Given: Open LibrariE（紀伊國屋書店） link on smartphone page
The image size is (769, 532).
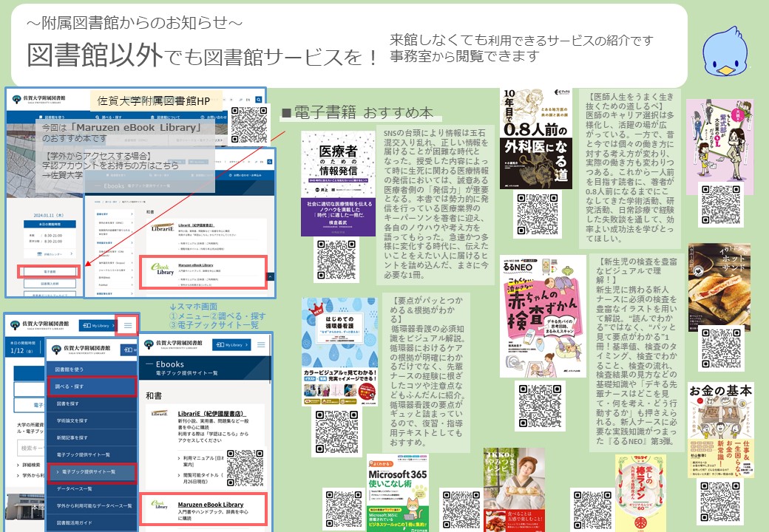Looking at the screenshot, I should [211, 414].
